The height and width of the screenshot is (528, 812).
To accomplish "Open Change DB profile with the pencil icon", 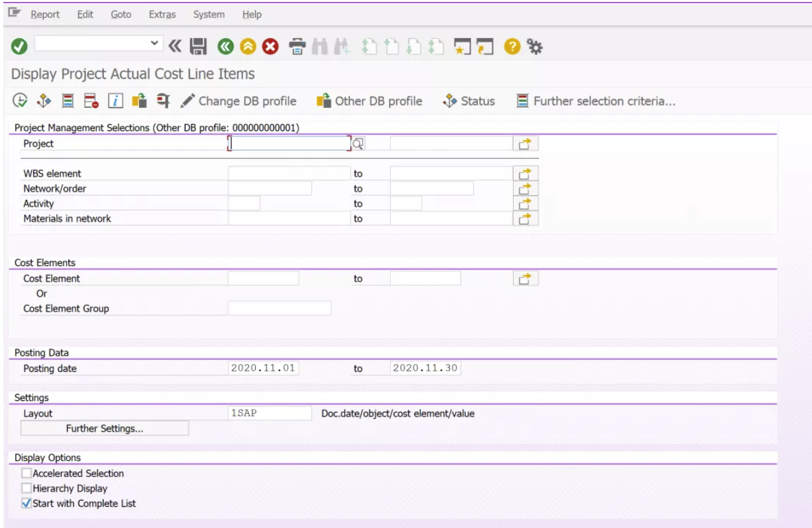I will pos(187,101).
